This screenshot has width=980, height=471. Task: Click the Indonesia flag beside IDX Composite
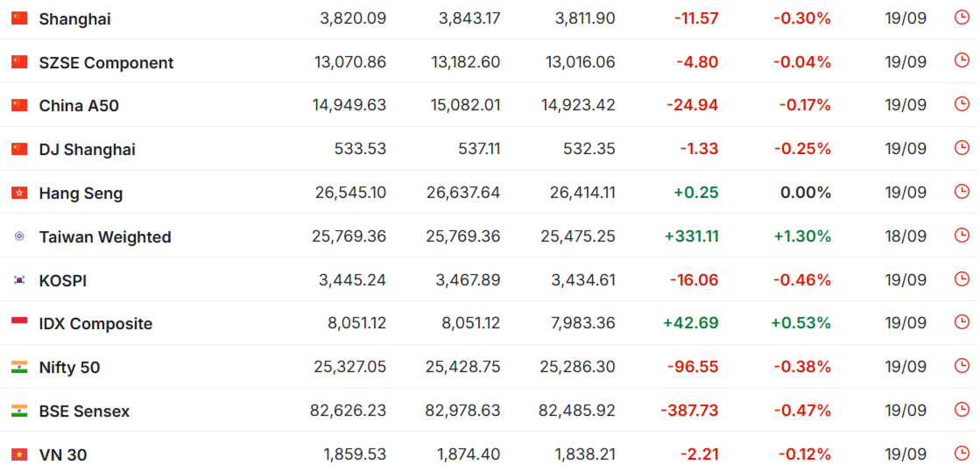tap(19, 324)
